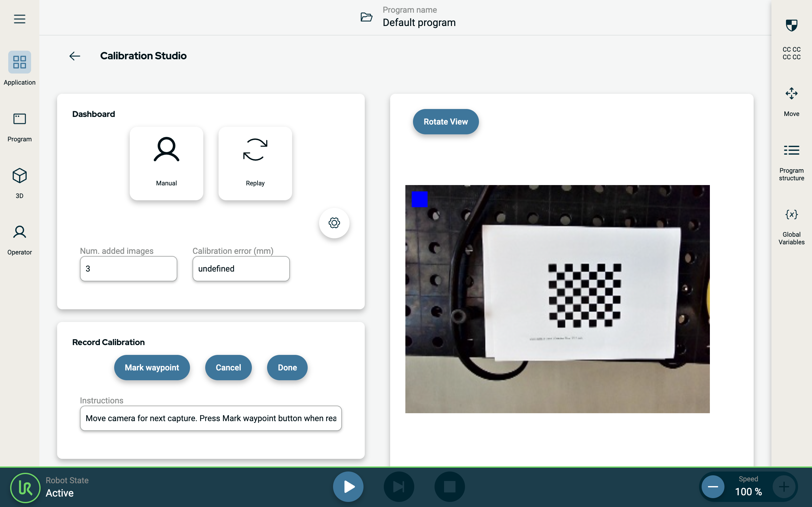Select Manual calibration mode
This screenshot has height=507, width=812.
[167, 163]
